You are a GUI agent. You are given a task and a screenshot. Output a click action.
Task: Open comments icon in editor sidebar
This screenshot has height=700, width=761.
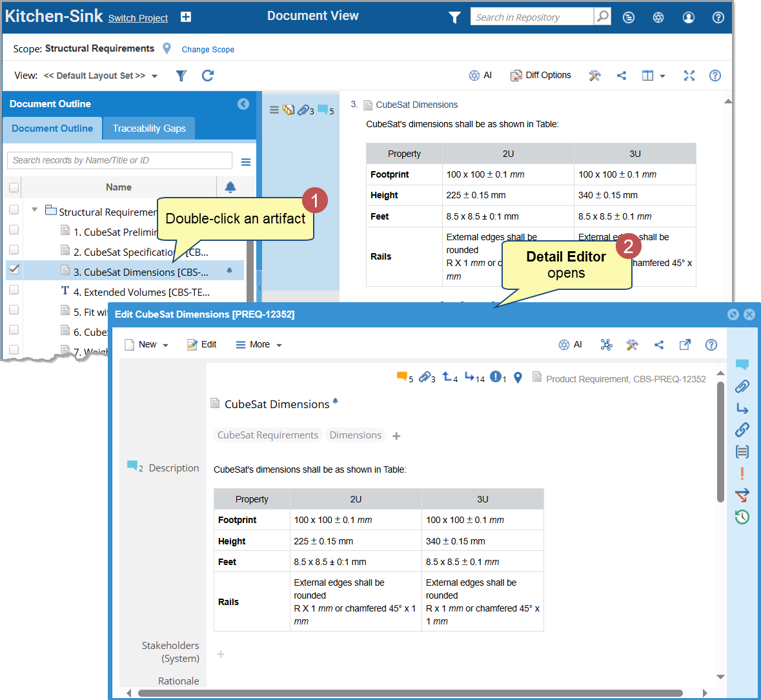pyautogui.click(x=742, y=365)
